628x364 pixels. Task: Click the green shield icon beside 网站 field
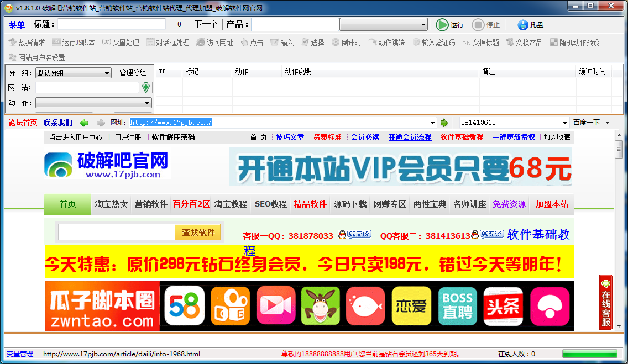pos(146,88)
